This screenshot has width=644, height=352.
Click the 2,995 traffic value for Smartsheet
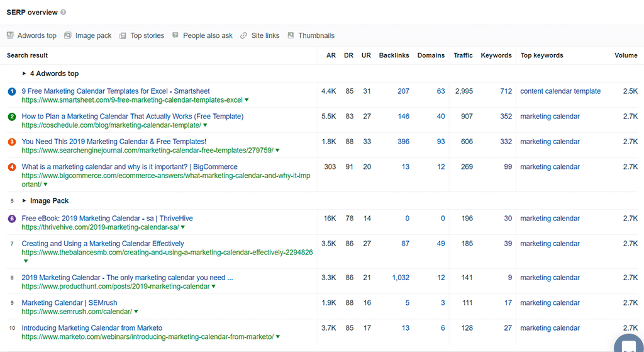click(464, 91)
